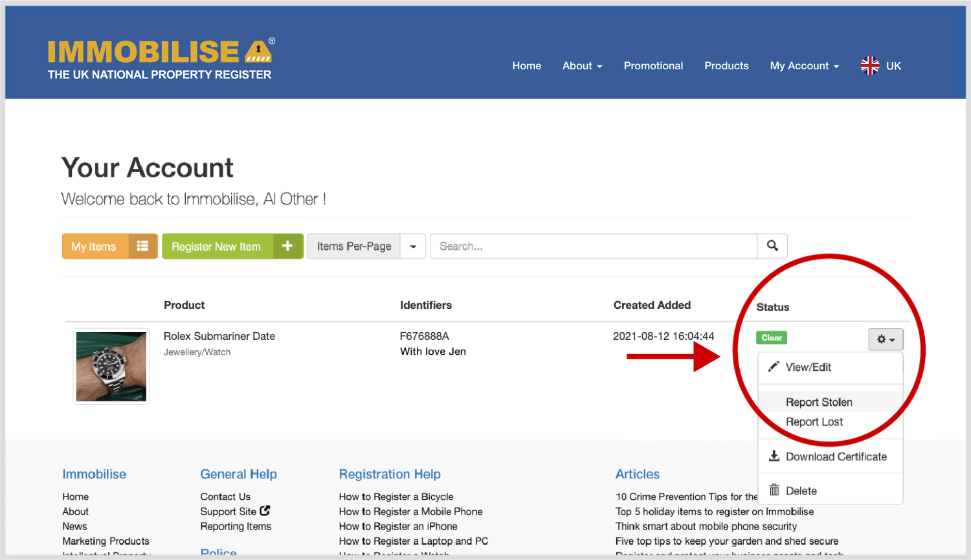The width and height of the screenshot is (971, 560).
Task: Click the UK flag icon
Action: tap(870, 65)
